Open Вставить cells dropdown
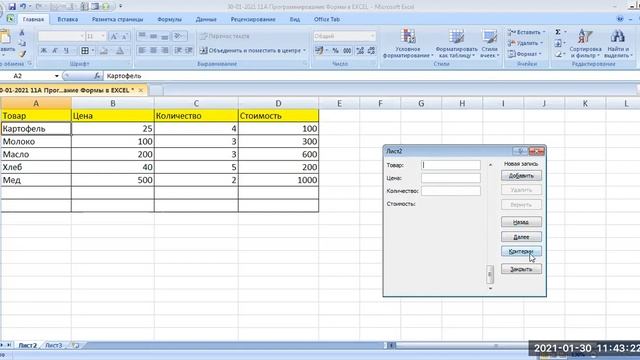The width and height of the screenshot is (640, 360). pyautogui.click(x=526, y=32)
